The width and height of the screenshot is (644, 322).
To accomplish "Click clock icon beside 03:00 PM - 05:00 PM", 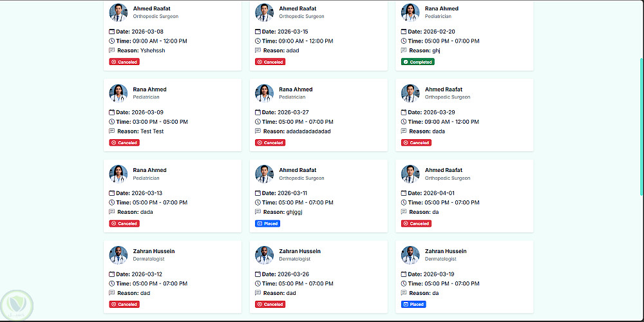I will tap(111, 122).
